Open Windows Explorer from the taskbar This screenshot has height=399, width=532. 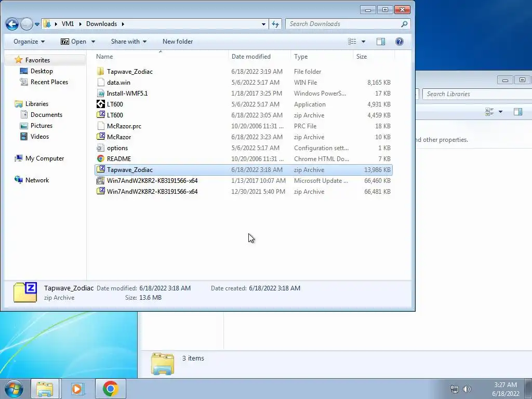coord(45,389)
